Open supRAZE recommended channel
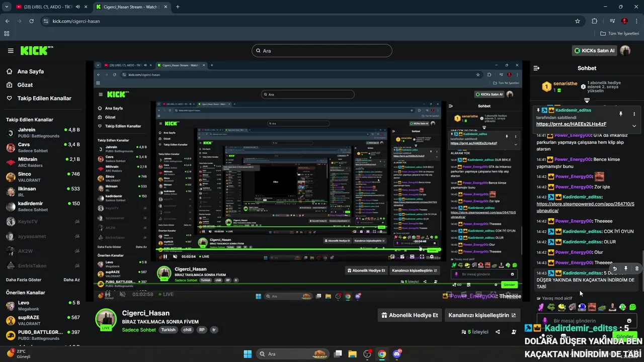Screen dimensions: 644x362 pyautogui.click(x=43, y=320)
